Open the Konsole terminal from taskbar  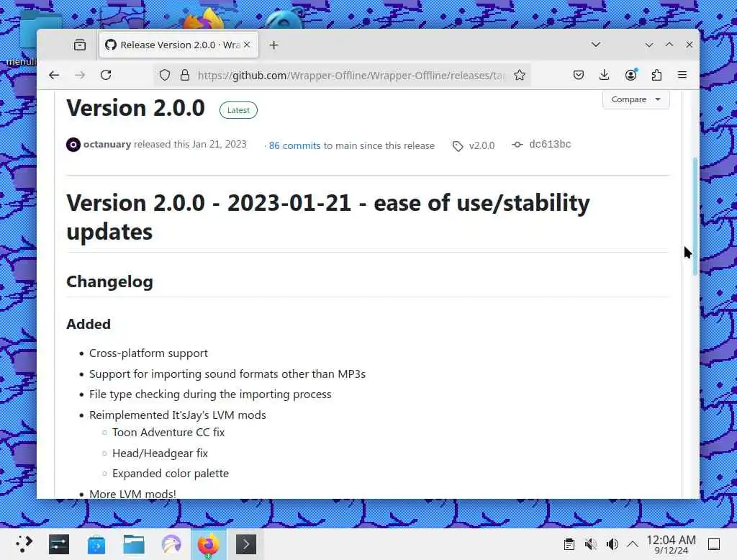(x=246, y=544)
